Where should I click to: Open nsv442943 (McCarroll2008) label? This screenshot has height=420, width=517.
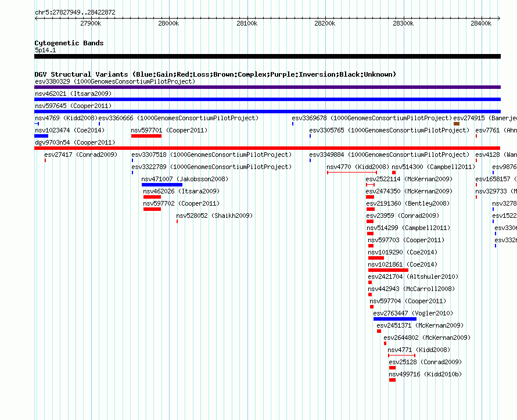coord(411,289)
